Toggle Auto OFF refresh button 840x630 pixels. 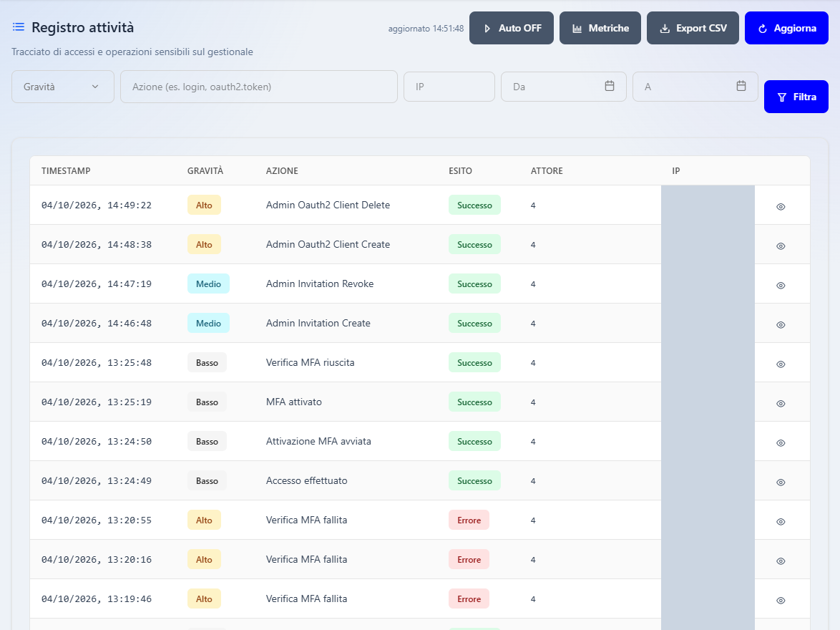512,28
